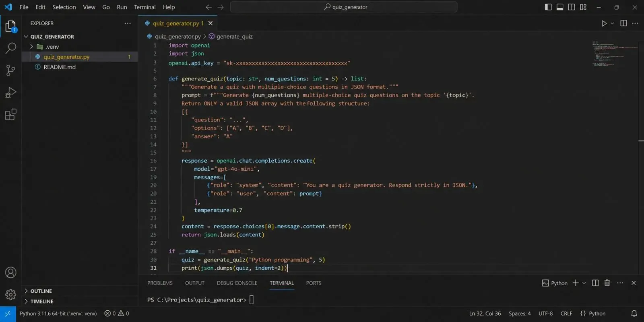Open the Customize Layout icon
This screenshot has width=644, height=322.
click(583, 7)
